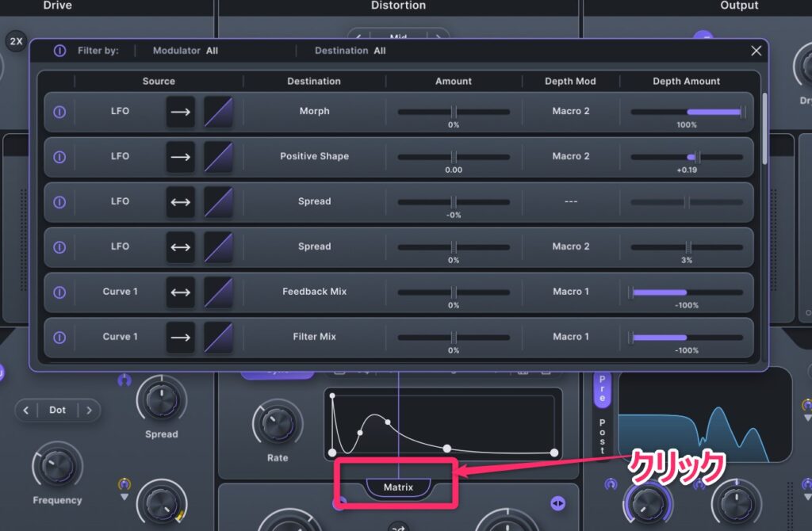Toggle power icon for LFO Morph row
The height and width of the screenshot is (531, 812).
click(59, 112)
